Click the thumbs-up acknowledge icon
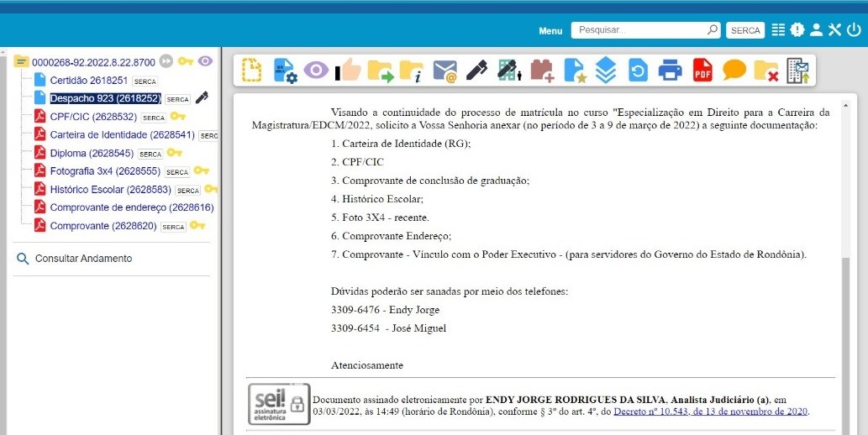 click(349, 71)
